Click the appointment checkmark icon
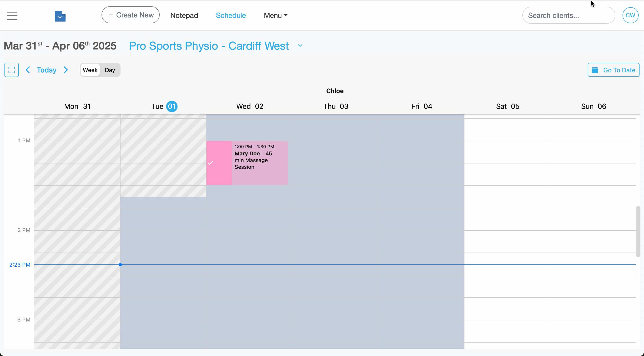This screenshot has height=356, width=644. click(210, 163)
